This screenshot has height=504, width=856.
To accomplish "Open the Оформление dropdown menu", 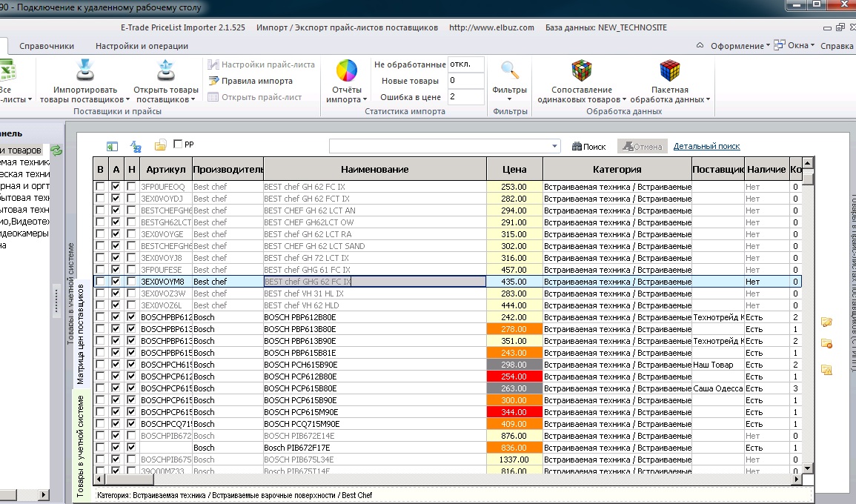I will [x=740, y=46].
